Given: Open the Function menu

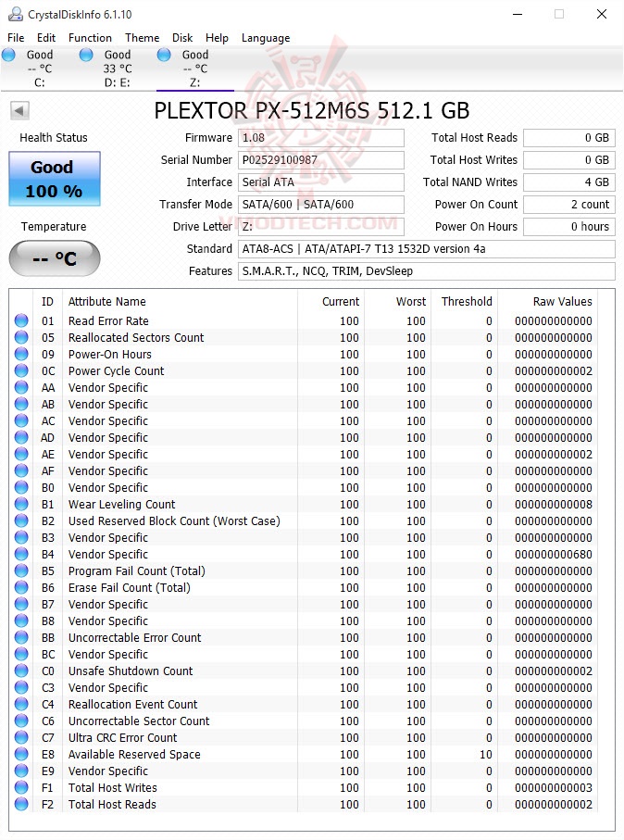Looking at the screenshot, I should tap(90, 38).
